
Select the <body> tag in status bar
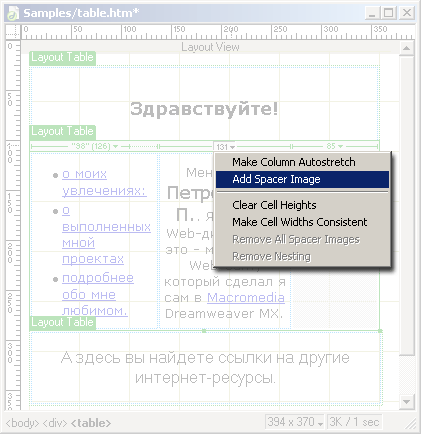tap(23, 423)
